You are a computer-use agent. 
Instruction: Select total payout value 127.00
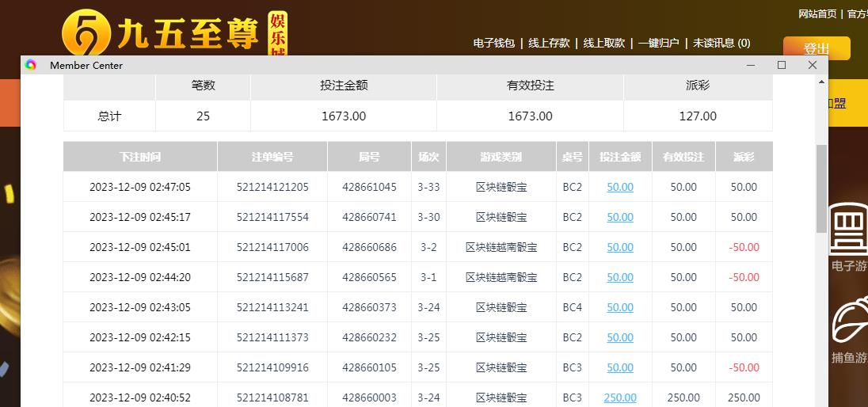pos(698,116)
